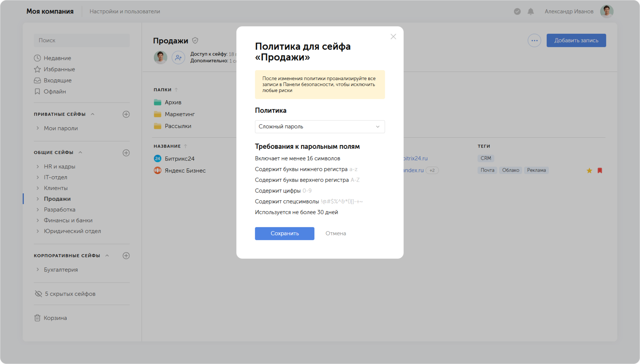Collapse the Приватные сейфы section chevron
The height and width of the screenshot is (364, 640).
click(x=93, y=114)
